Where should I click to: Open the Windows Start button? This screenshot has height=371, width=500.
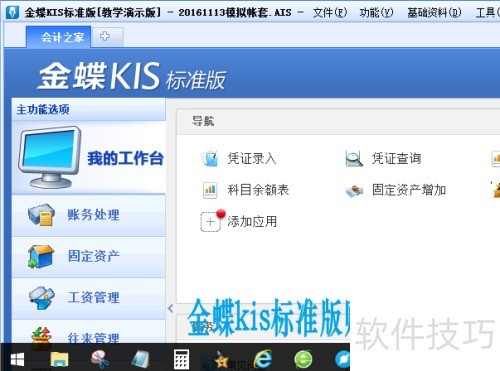pyautogui.click(x=17, y=360)
